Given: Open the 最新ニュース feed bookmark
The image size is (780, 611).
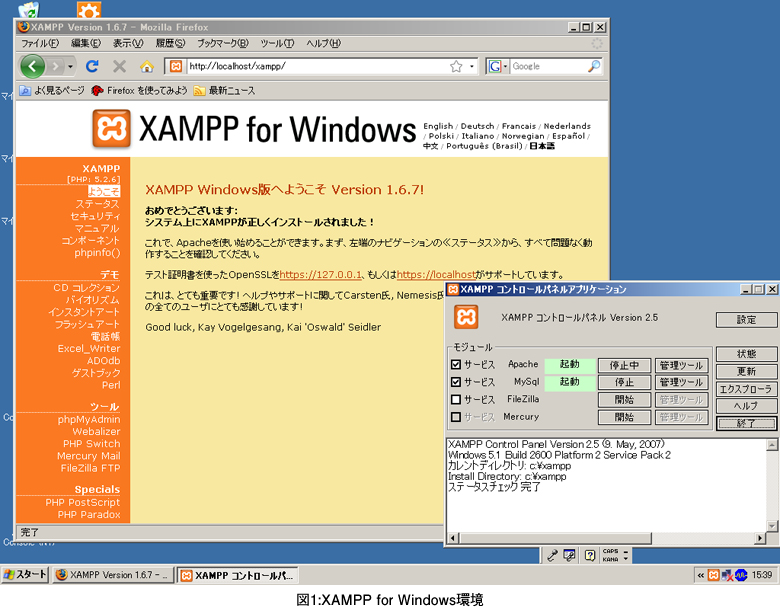Looking at the screenshot, I should pyautogui.click(x=224, y=91).
